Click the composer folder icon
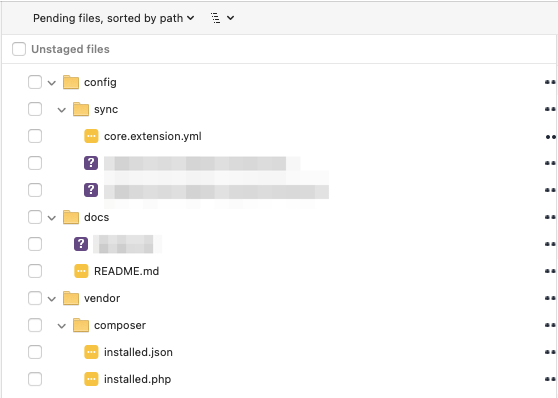The image size is (558, 398). [81, 325]
